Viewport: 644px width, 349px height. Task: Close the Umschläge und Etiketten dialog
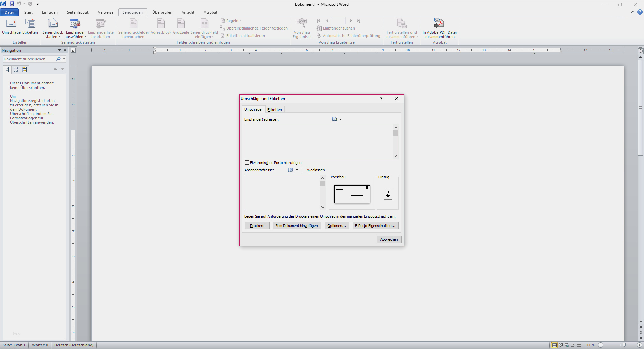tap(396, 99)
